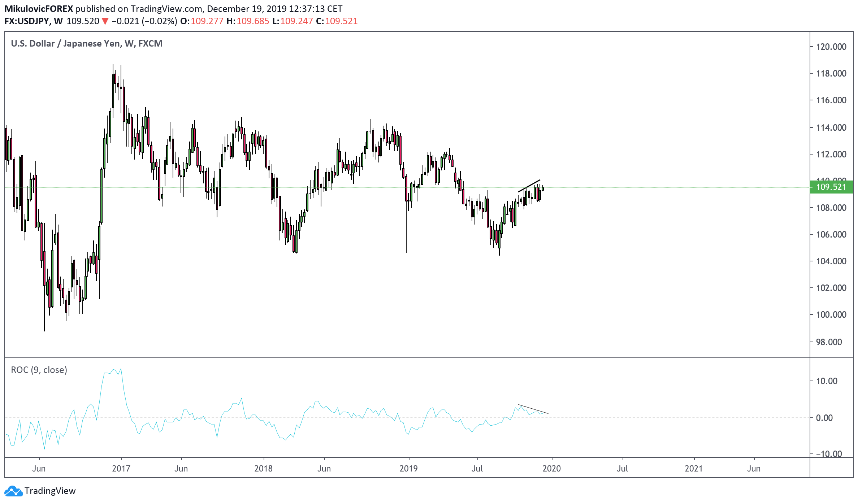This screenshot has height=504, width=858.
Task: Click the 2019 time axis label
Action: coord(408,469)
